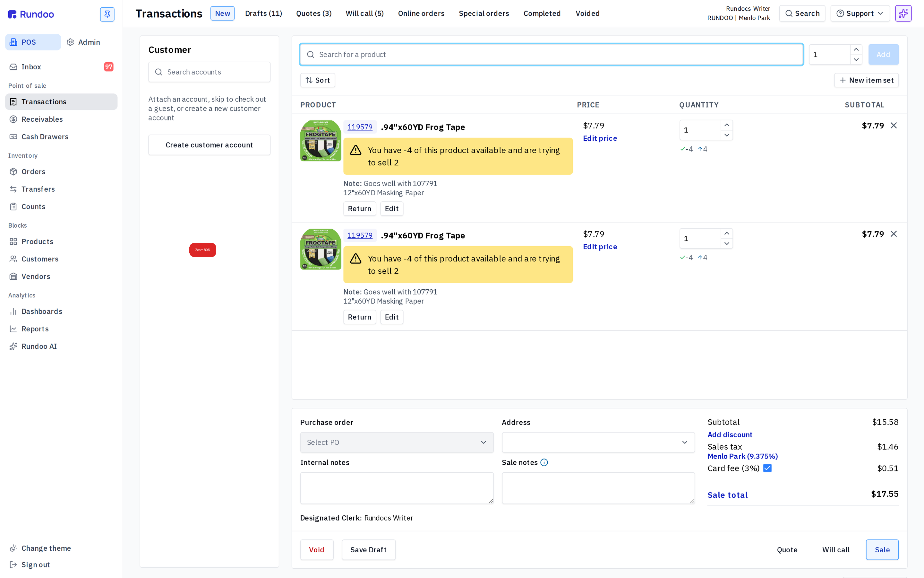The height and width of the screenshot is (578, 924).
Task: Complete the transaction with Sale
Action: (x=882, y=550)
